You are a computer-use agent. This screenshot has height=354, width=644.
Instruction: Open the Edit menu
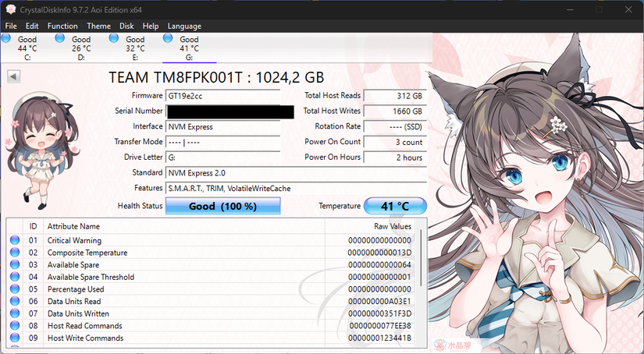pos(32,26)
